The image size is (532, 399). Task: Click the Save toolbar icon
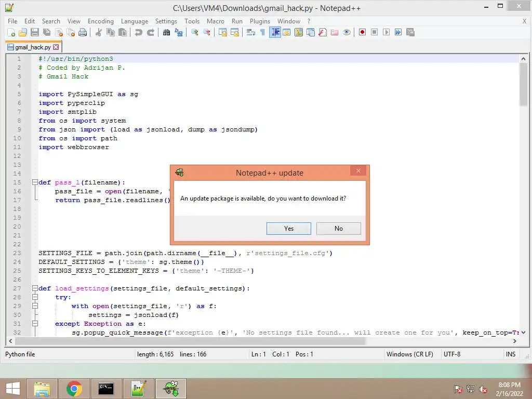pyautogui.click(x=35, y=32)
